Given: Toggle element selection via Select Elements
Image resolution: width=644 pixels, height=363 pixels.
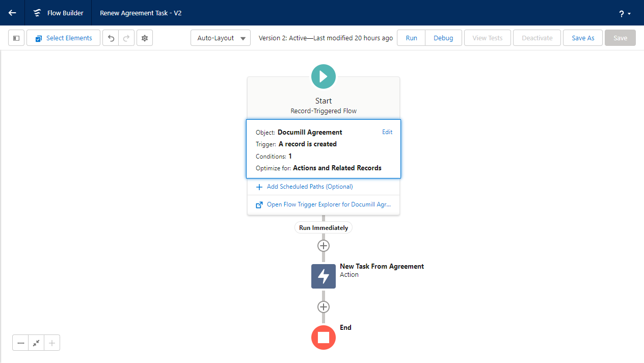Looking at the screenshot, I should (63, 37).
